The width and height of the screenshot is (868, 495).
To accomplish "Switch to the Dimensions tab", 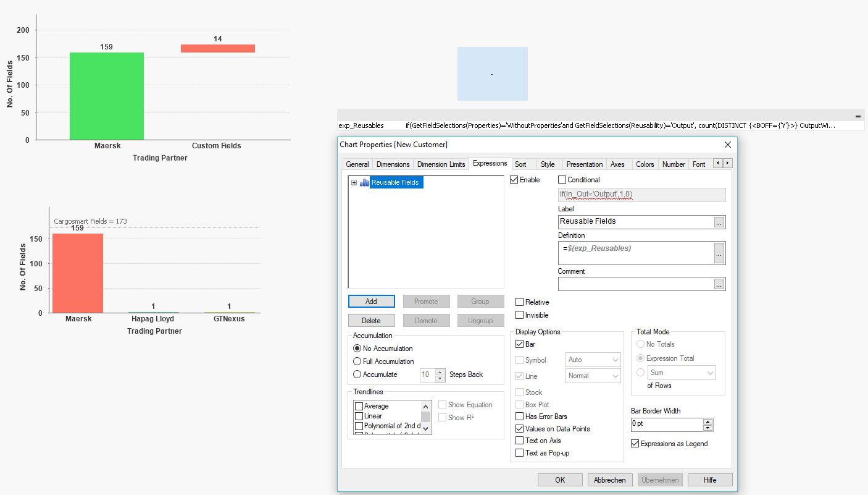I will coord(393,164).
